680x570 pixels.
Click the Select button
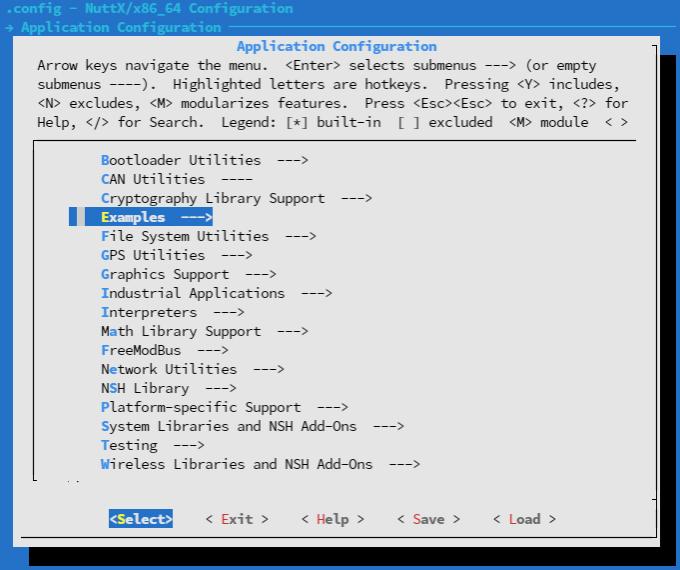pyautogui.click(x=141, y=519)
